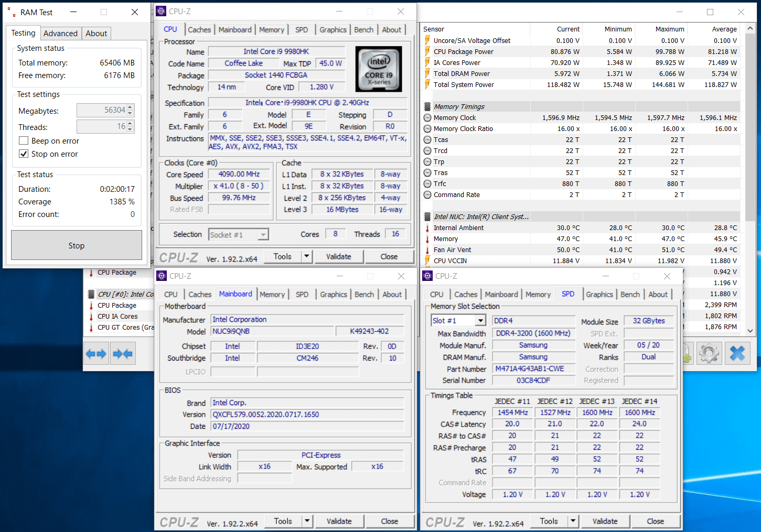The image size is (761, 532).
Task: Open the Socket #1 selection dropdown
Action: tap(263, 235)
